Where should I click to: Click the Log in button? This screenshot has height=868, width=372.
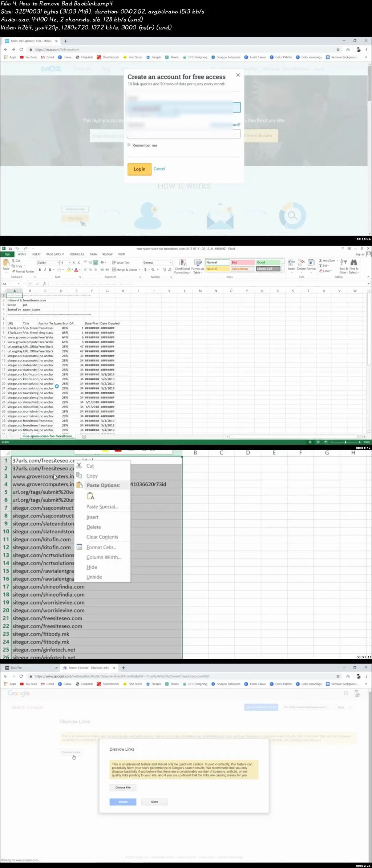(139, 169)
